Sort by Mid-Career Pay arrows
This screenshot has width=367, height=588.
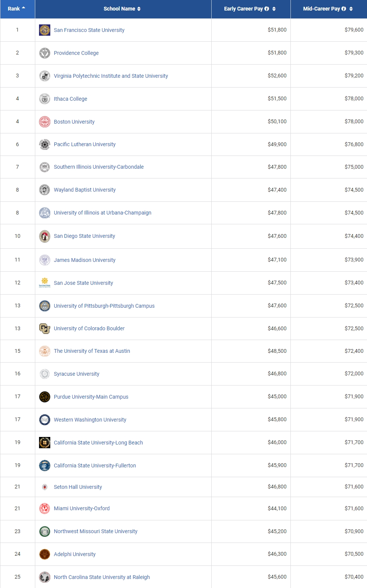[351, 9]
